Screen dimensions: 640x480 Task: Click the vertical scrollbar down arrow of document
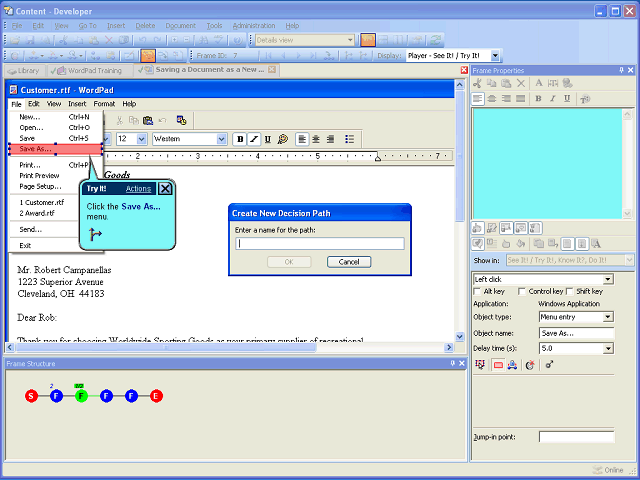[x=460, y=337]
